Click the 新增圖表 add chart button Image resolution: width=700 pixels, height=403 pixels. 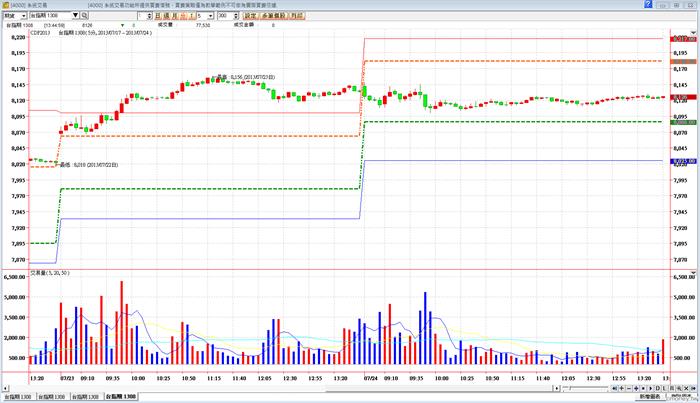[x=650, y=396]
